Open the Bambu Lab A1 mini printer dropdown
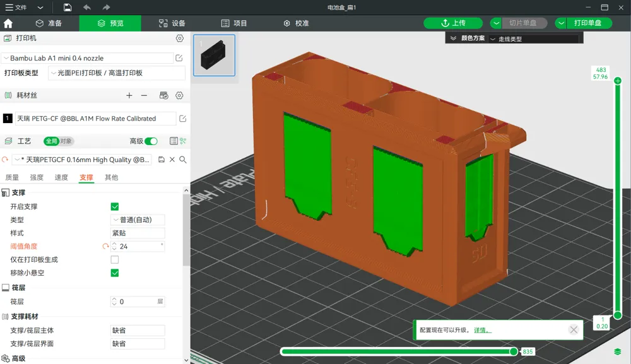This screenshot has width=631, height=364. (x=87, y=58)
